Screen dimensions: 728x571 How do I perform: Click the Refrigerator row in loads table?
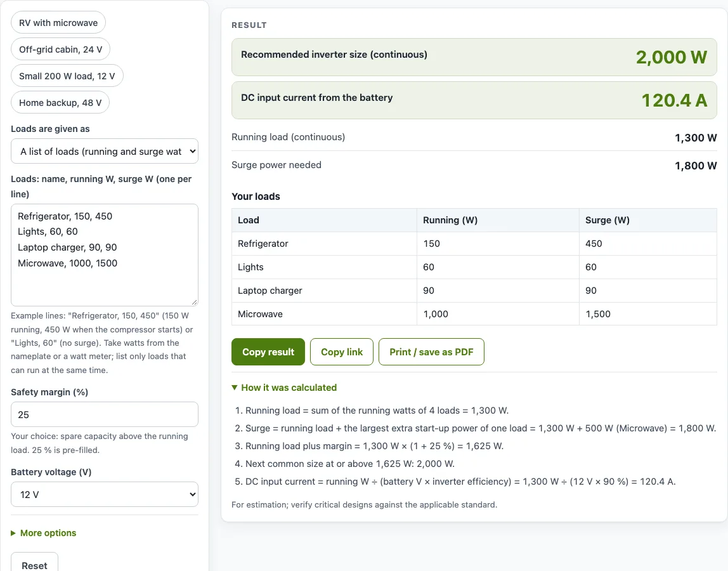(474, 244)
